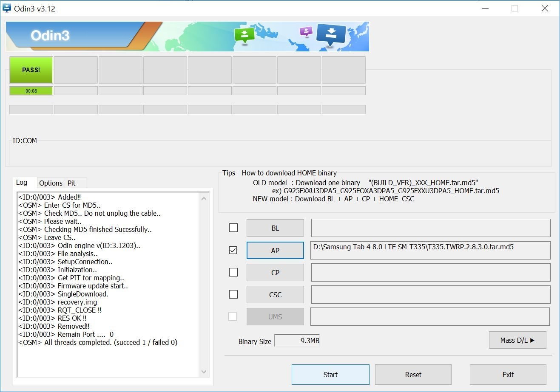
Task: Click the blue download bubble icon in banner
Action: 331,35
